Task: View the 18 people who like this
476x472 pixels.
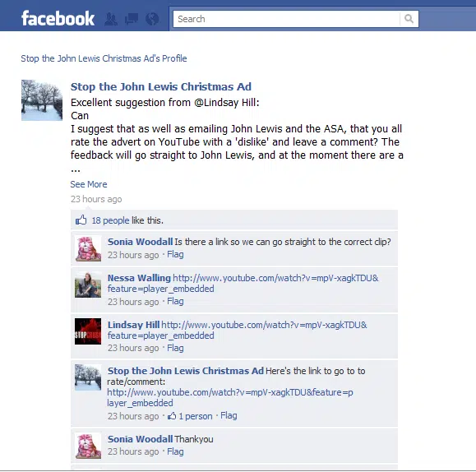Action: (x=110, y=220)
